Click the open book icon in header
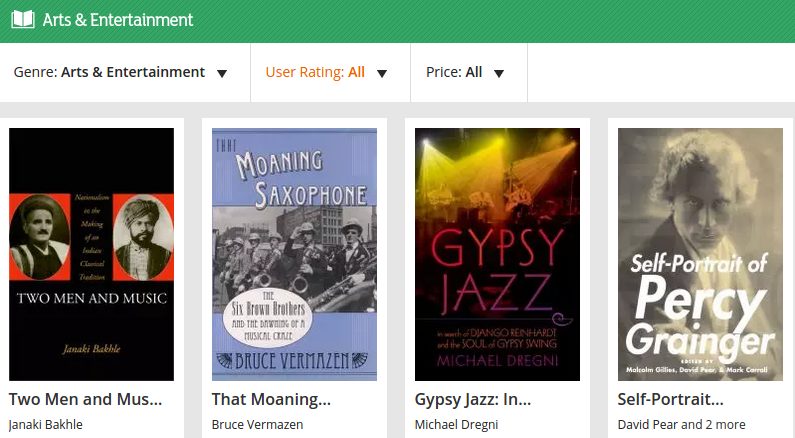Screen dimensions: 795x438 (x=23, y=20)
